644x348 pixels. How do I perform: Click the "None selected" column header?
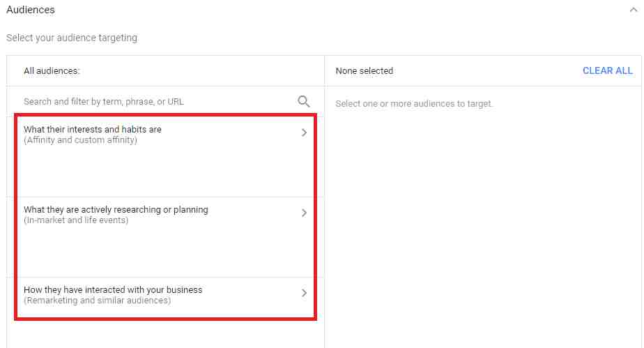(364, 70)
